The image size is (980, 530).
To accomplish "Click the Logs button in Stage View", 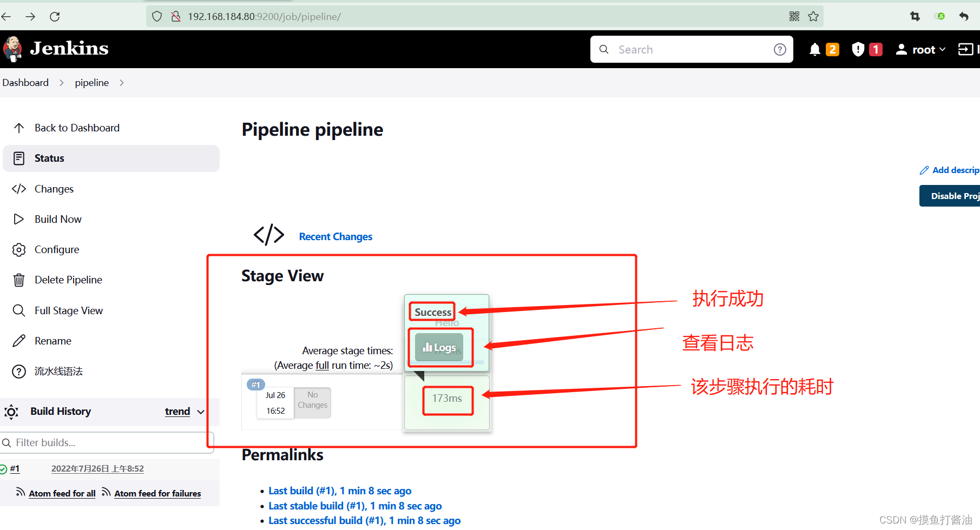I will click(439, 347).
